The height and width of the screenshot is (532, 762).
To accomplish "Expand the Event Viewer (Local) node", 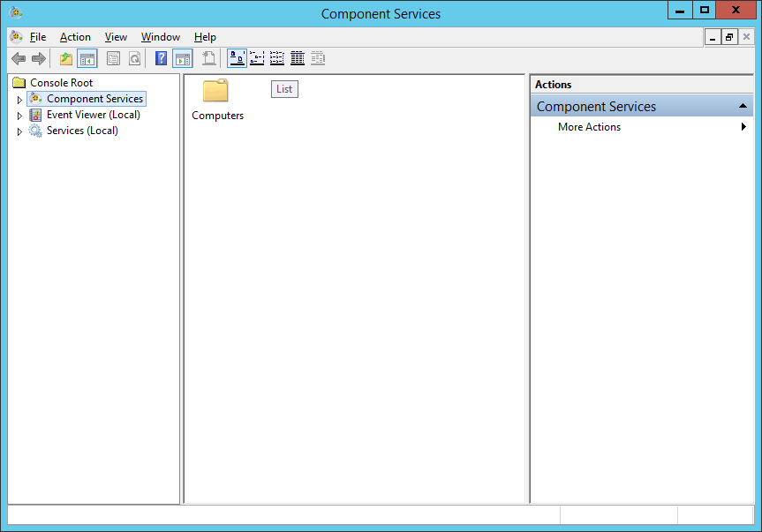I will pos(19,116).
